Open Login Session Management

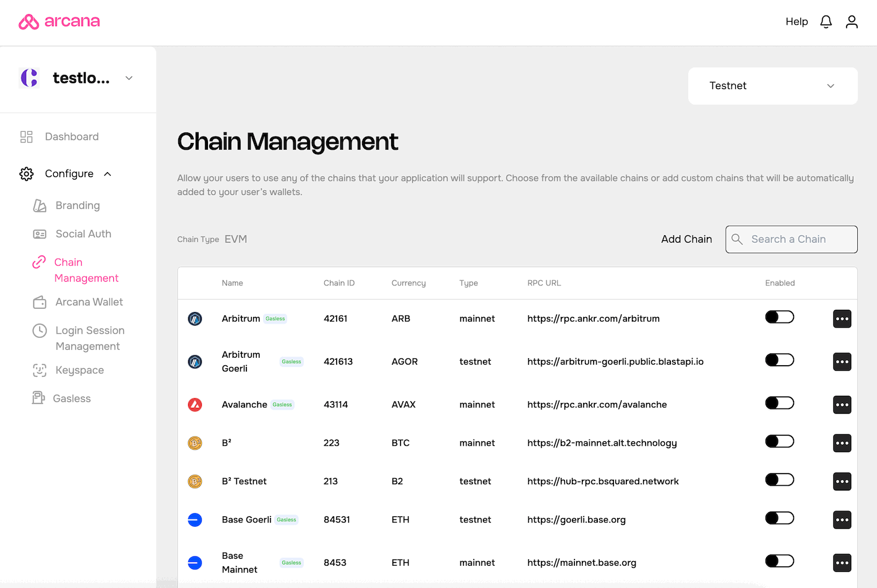(90, 339)
